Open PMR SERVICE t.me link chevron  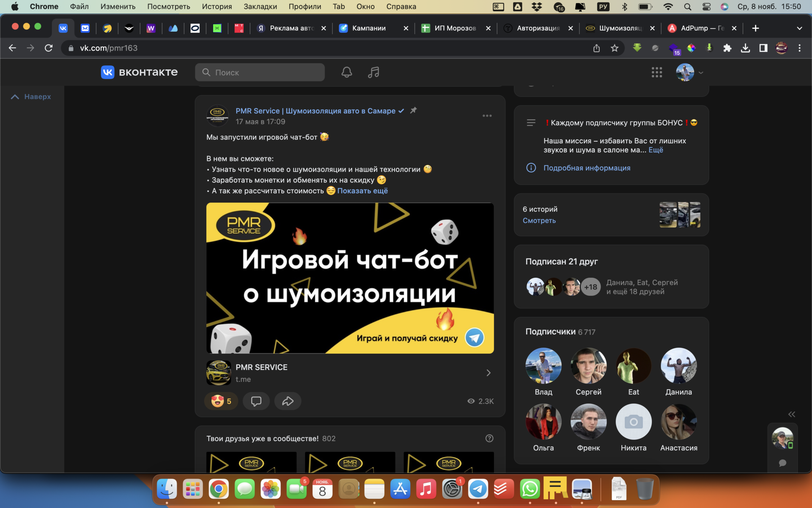tap(488, 373)
